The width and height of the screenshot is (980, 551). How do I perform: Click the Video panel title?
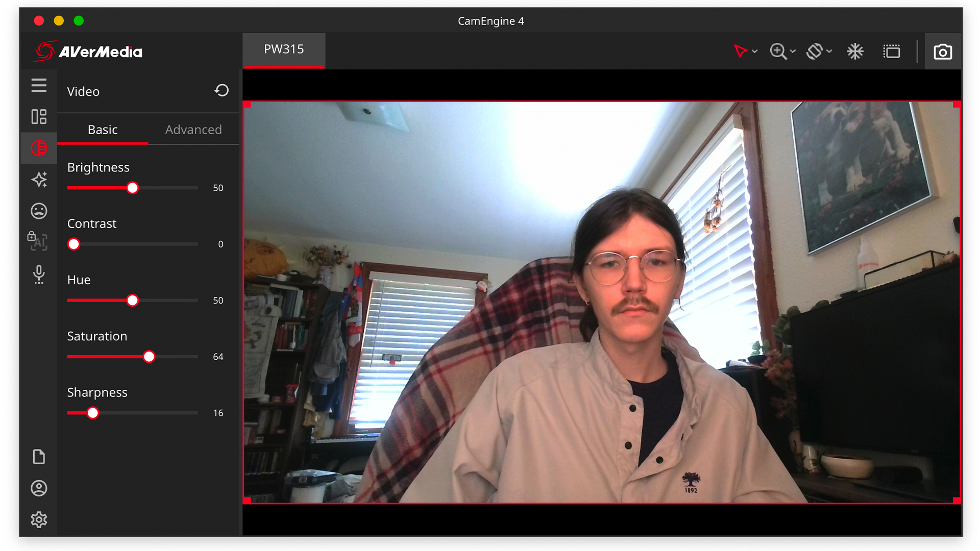point(83,91)
